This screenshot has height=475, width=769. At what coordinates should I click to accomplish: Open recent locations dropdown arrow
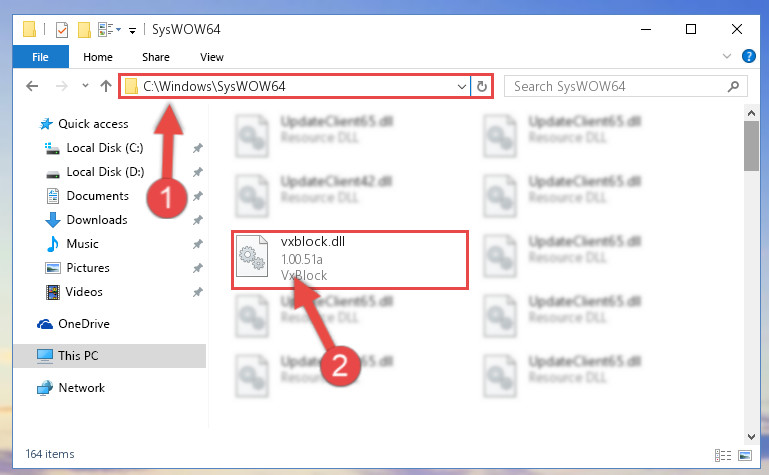(85, 86)
